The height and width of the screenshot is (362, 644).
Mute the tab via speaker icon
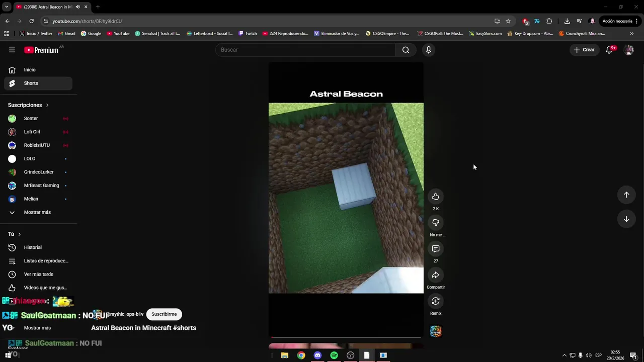tap(77, 7)
